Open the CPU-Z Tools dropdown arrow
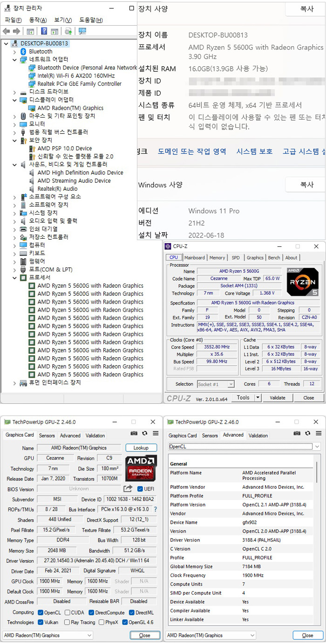The height and width of the screenshot is (644, 326). click(x=258, y=398)
